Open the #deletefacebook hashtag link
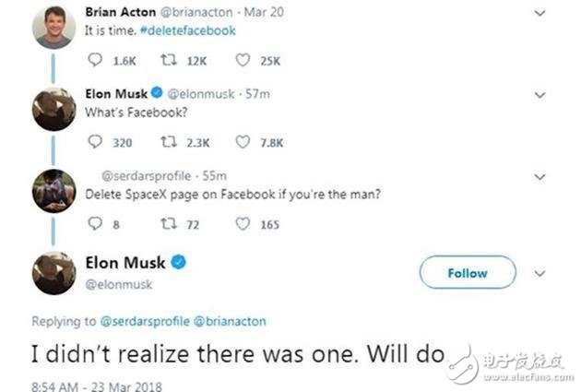581x392 pixels. pos(190,30)
